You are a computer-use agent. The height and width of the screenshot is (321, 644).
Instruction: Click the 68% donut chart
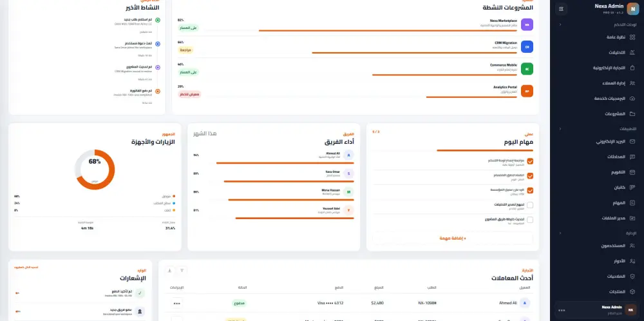coord(95,170)
